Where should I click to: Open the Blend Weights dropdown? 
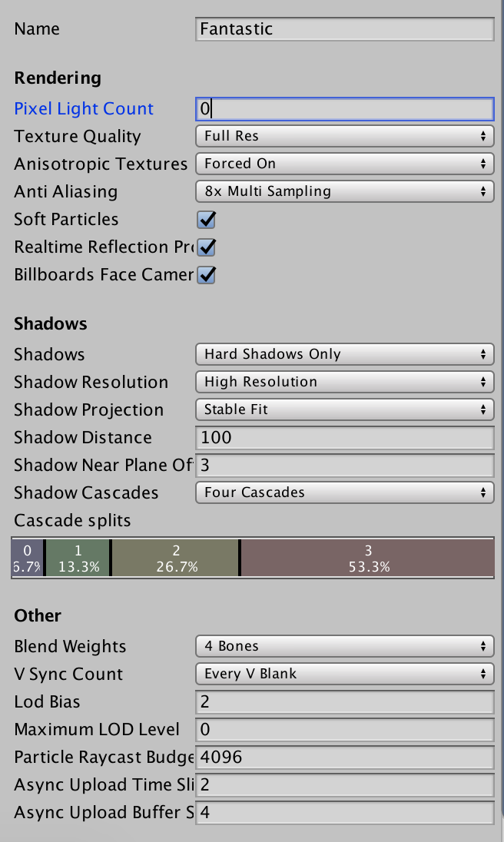tap(343, 647)
